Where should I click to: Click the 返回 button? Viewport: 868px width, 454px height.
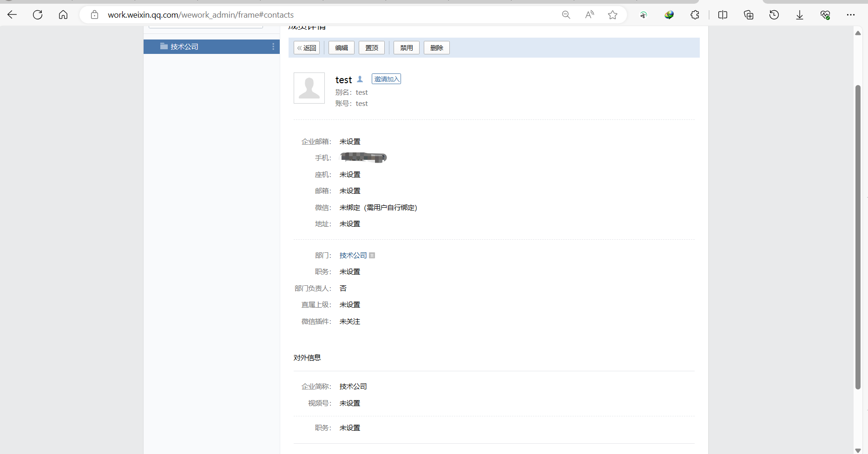307,48
